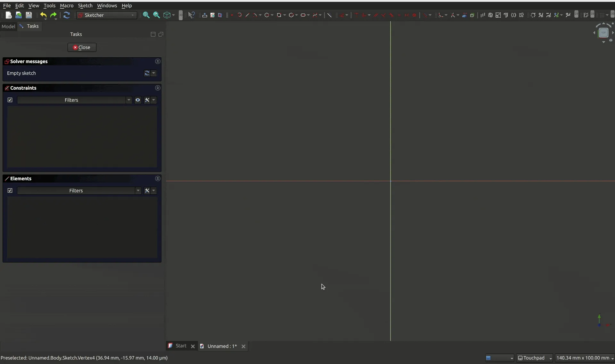Select the Create Point tool

point(232,15)
